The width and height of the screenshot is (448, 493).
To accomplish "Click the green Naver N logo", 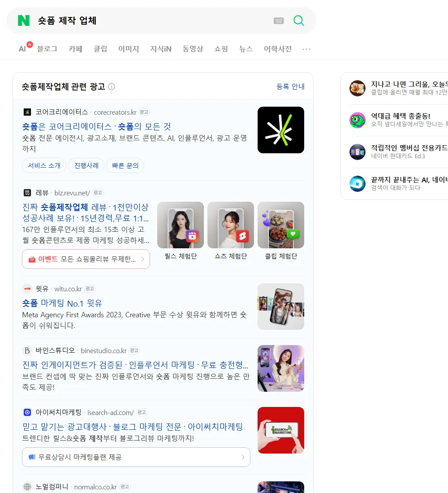I will (24, 21).
